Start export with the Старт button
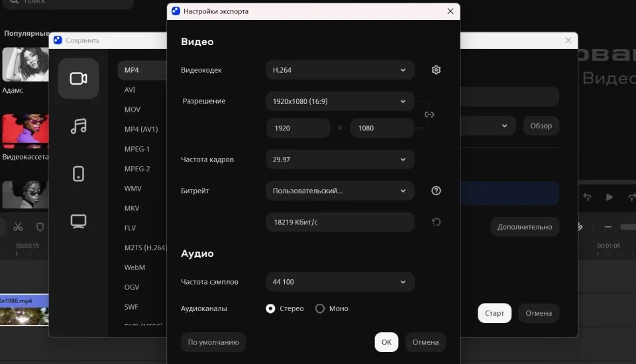636x364 pixels. point(494,313)
